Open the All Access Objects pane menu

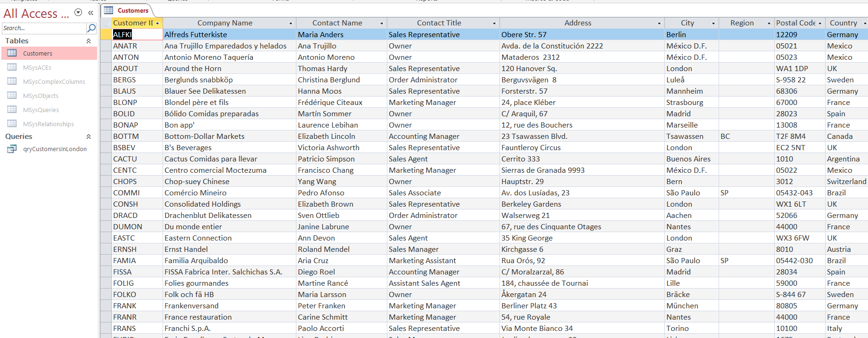click(x=78, y=13)
